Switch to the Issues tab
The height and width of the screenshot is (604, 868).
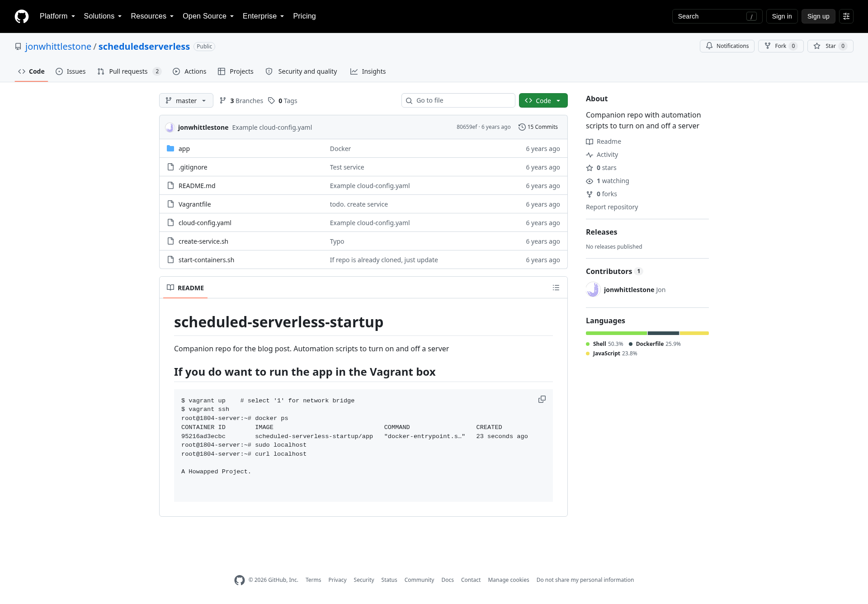click(71, 71)
